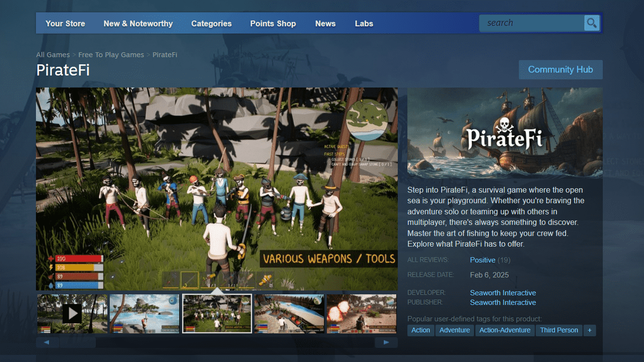Click the thumbnail strip scrollbar handle
The width and height of the screenshot is (644, 362).
(x=78, y=342)
